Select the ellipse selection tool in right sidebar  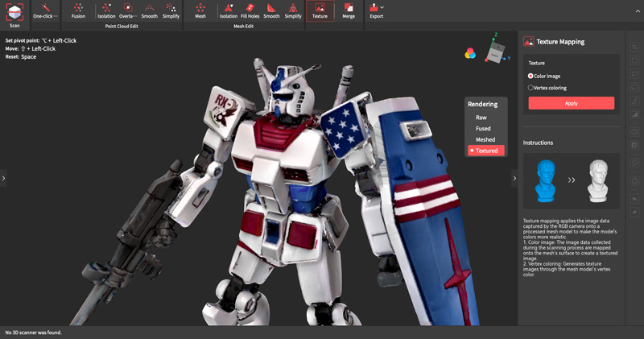pos(634,87)
